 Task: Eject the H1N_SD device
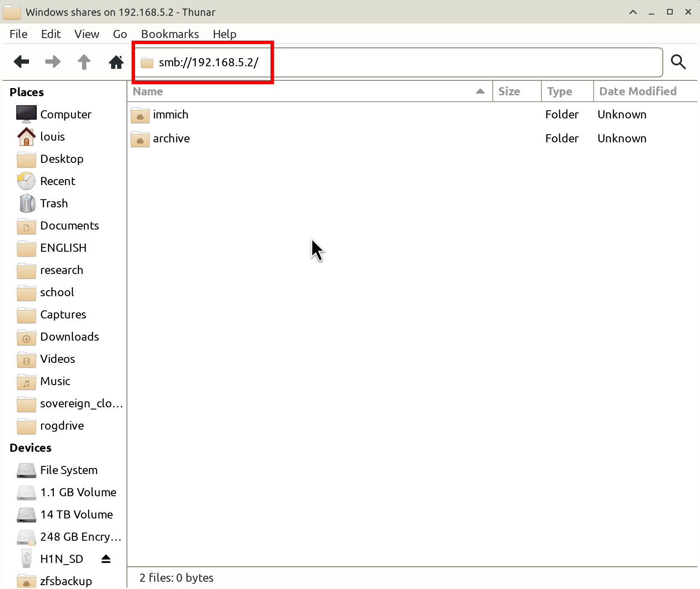pyautogui.click(x=106, y=559)
